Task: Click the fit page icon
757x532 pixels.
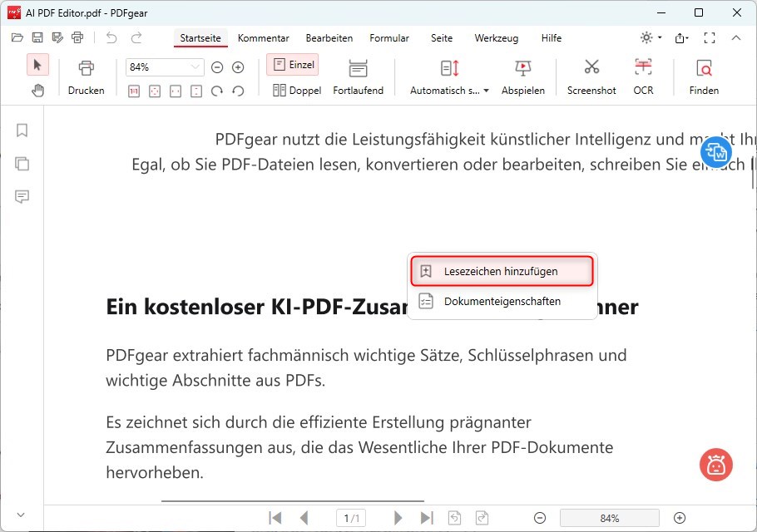Action: tap(155, 91)
